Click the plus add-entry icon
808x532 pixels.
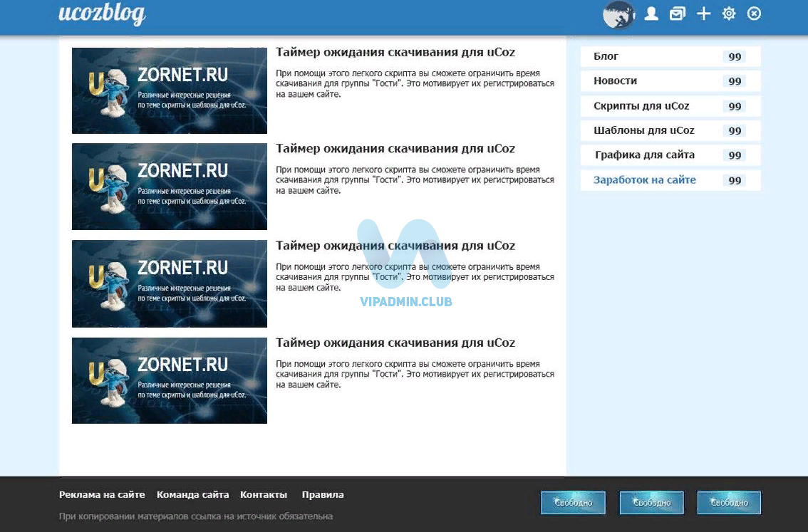[x=703, y=14]
